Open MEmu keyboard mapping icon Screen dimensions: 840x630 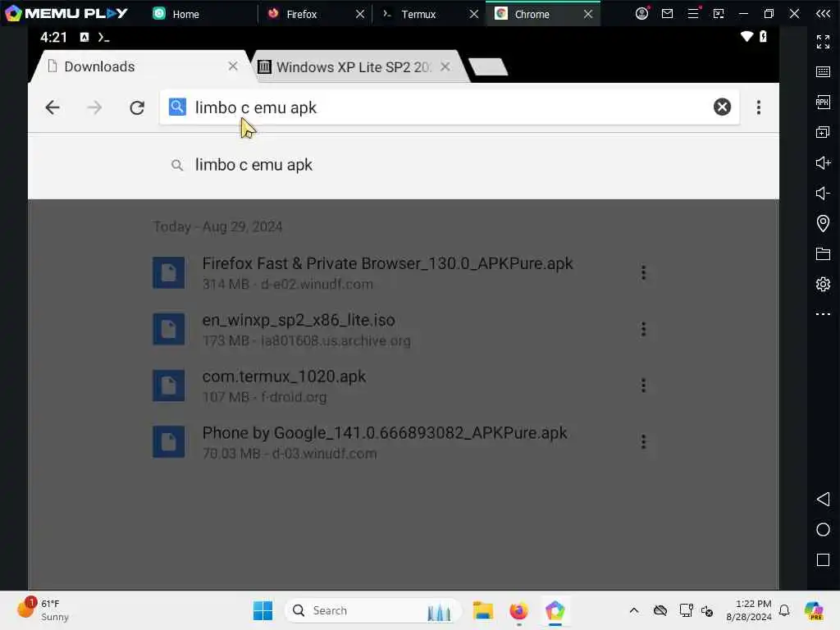[823, 72]
